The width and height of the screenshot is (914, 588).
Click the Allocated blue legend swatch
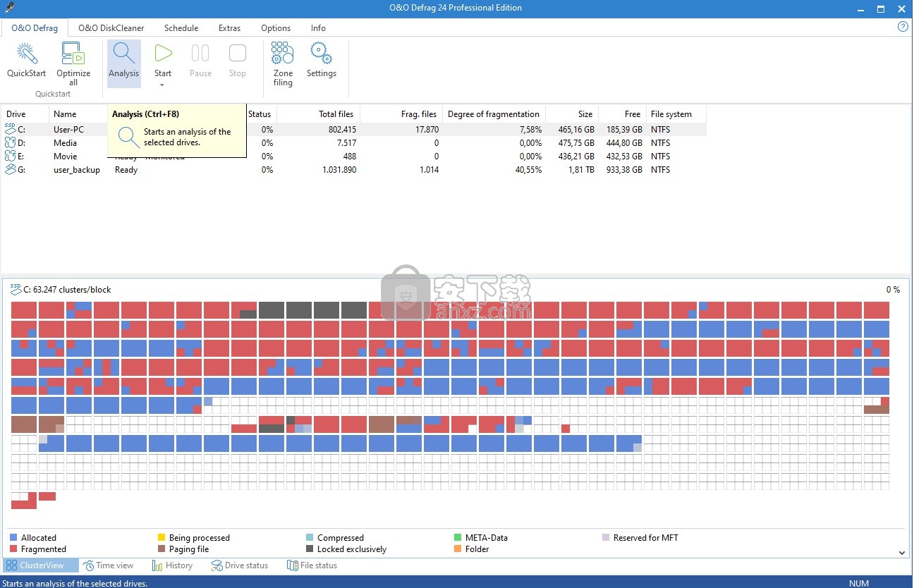(14, 538)
